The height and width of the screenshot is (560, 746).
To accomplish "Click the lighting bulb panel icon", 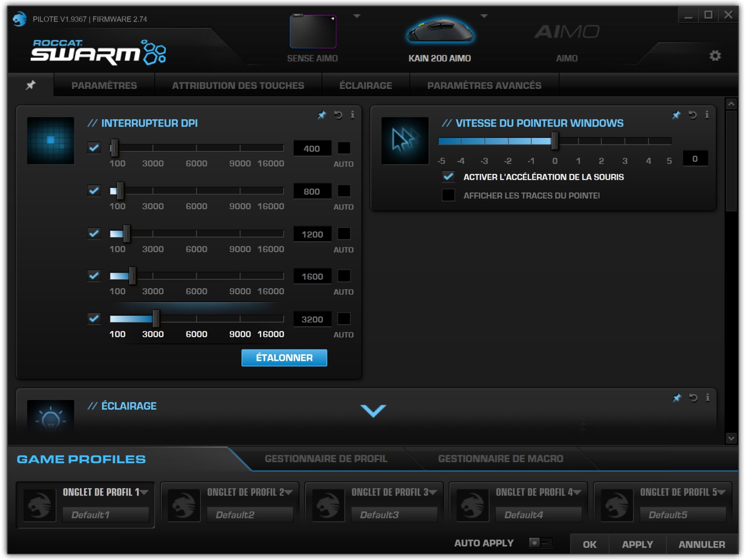I will (x=51, y=416).
